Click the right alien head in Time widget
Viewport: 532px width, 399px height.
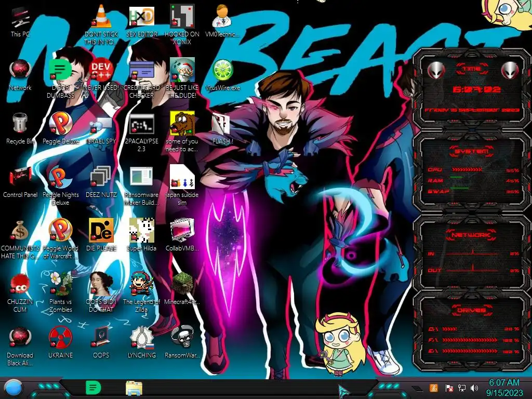tap(510, 70)
